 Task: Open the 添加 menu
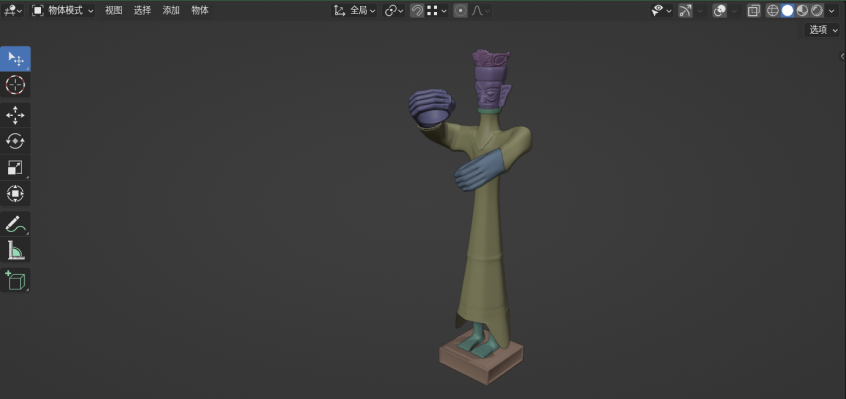point(171,10)
